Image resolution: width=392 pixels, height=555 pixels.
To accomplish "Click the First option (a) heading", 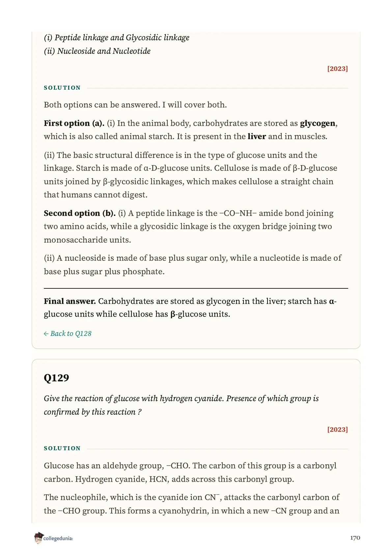I will pos(74,123).
